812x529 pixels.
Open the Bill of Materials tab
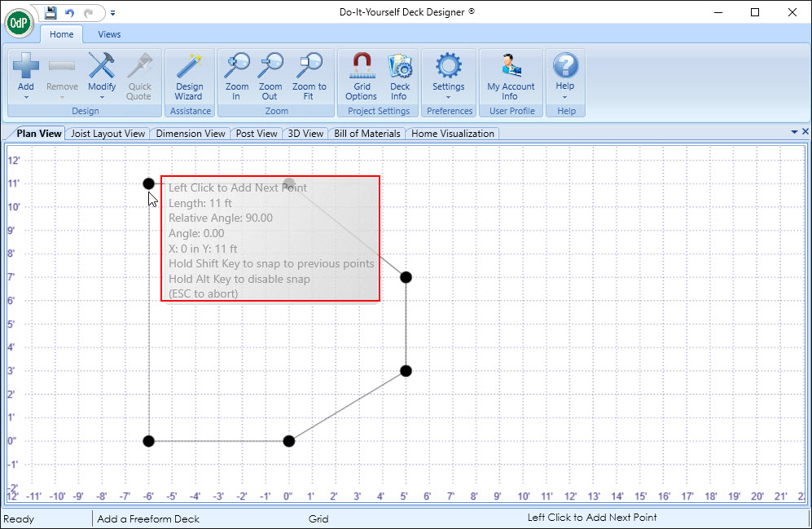tap(367, 134)
